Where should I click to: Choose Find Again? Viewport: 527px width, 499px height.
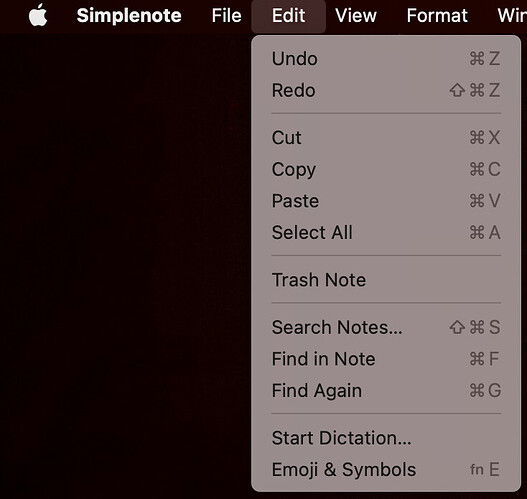(x=386, y=390)
